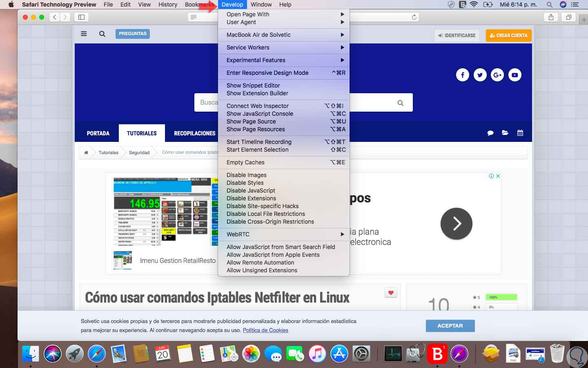Open Spotlight search in the menu bar
Viewport: 588px width, 368px height.
click(x=550, y=4)
